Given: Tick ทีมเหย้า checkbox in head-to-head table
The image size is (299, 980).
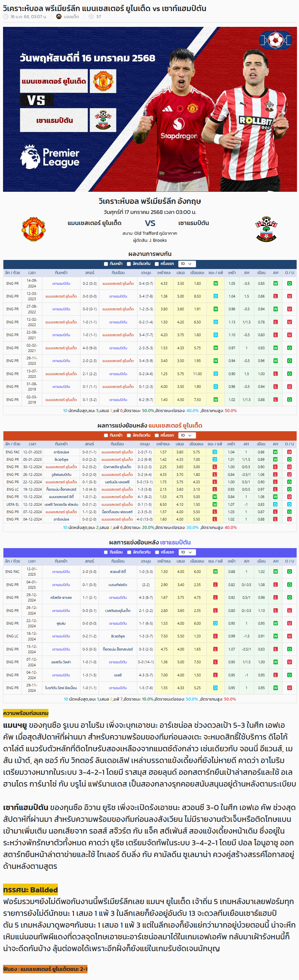Looking at the screenshot, I should (106, 264).
